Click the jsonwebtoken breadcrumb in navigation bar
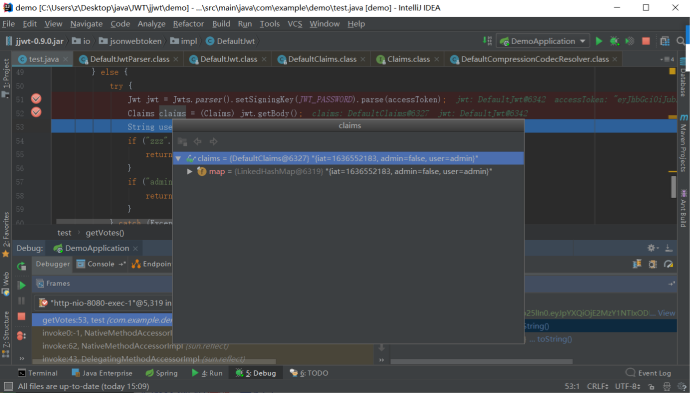 click(x=130, y=41)
